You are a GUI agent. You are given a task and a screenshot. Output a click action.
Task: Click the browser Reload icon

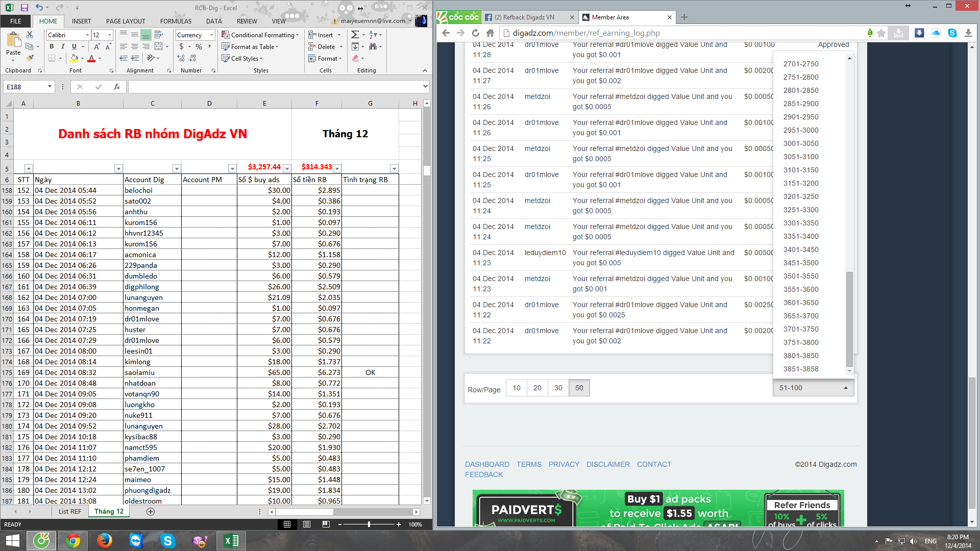coord(475,33)
